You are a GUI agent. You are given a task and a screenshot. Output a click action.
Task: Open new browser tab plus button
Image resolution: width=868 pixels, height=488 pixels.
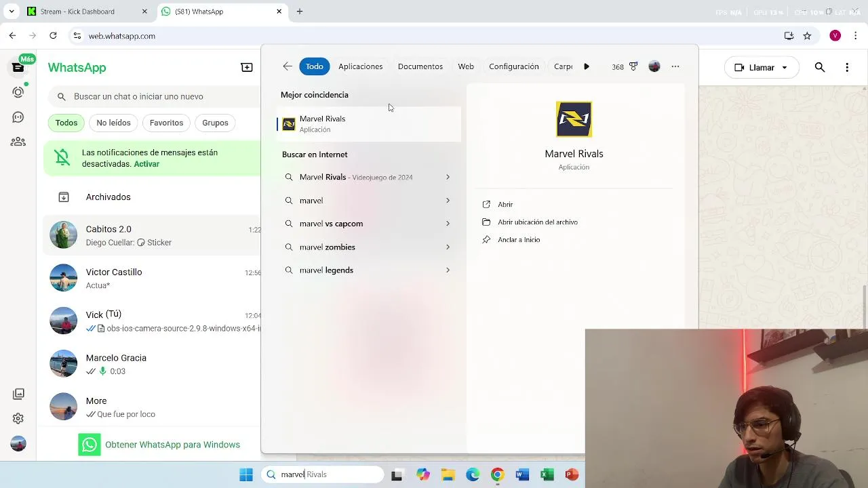(x=300, y=12)
